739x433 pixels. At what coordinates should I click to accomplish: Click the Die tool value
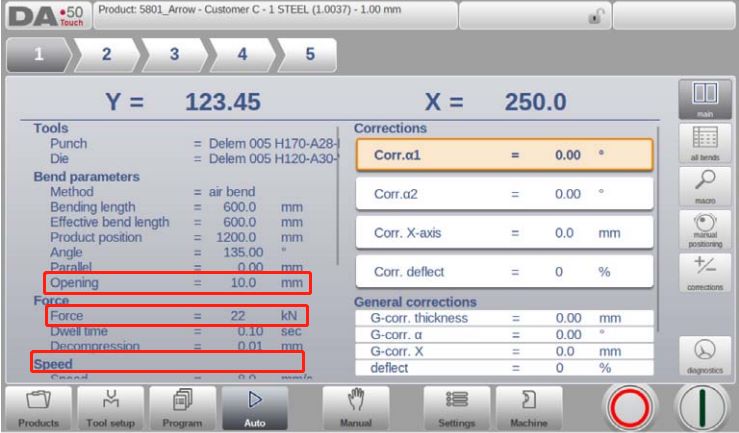click(273, 159)
